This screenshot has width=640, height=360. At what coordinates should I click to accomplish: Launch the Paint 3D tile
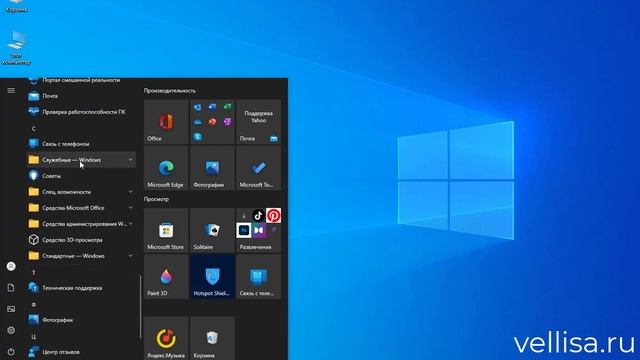tap(166, 276)
